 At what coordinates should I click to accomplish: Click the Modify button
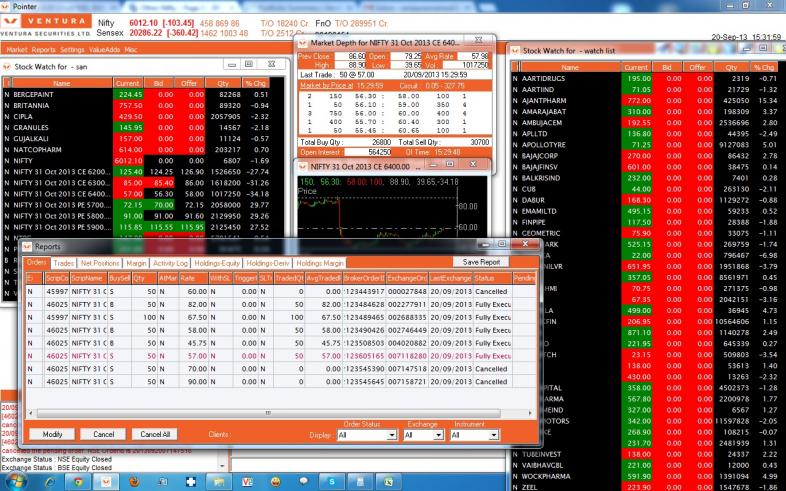52,434
